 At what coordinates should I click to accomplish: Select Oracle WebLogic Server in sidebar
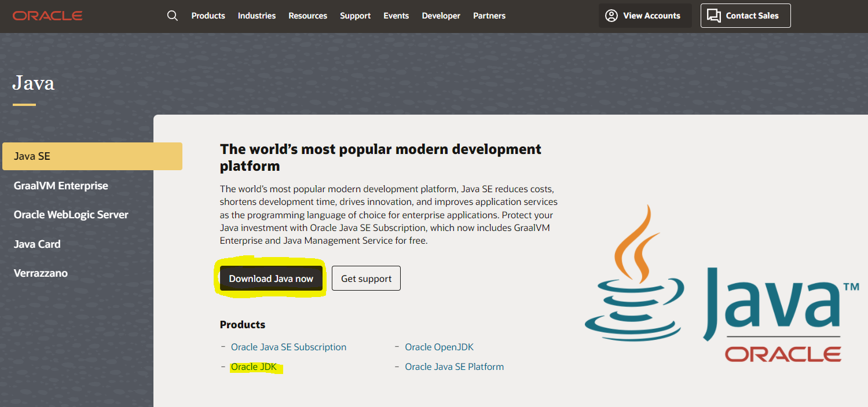click(71, 215)
